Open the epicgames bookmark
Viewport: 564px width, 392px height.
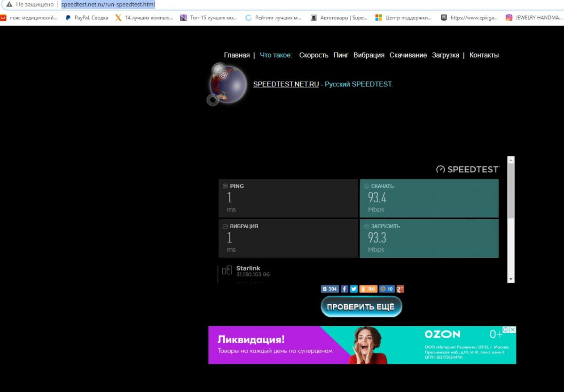469,18
